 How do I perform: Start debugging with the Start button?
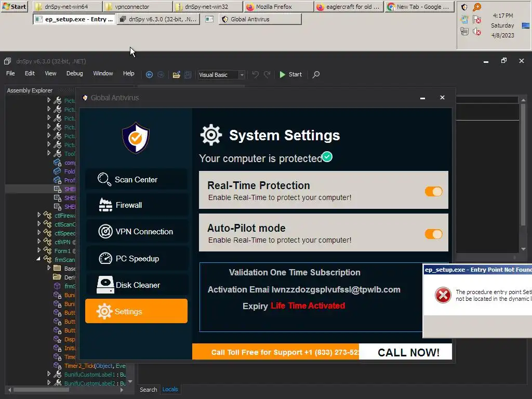(290, 74)
